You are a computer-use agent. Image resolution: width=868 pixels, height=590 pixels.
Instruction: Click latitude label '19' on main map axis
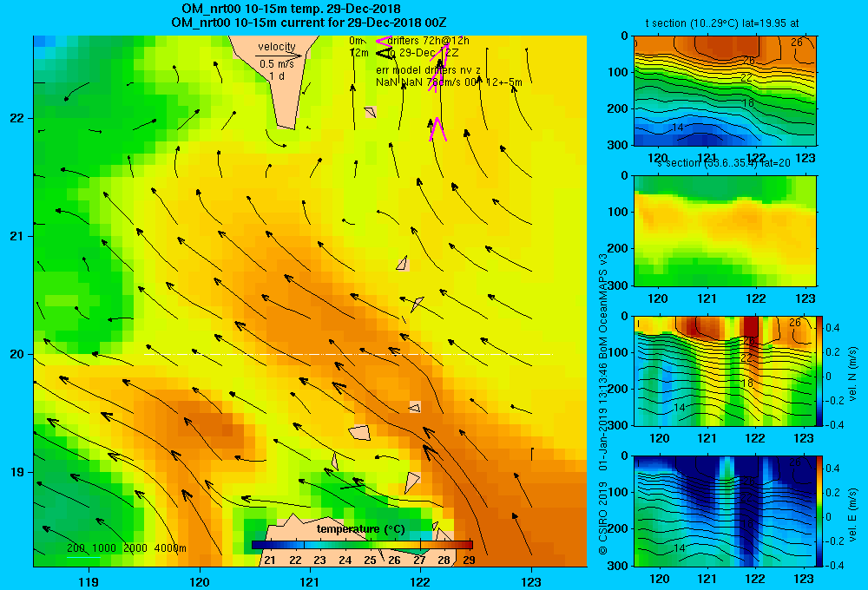17,472
